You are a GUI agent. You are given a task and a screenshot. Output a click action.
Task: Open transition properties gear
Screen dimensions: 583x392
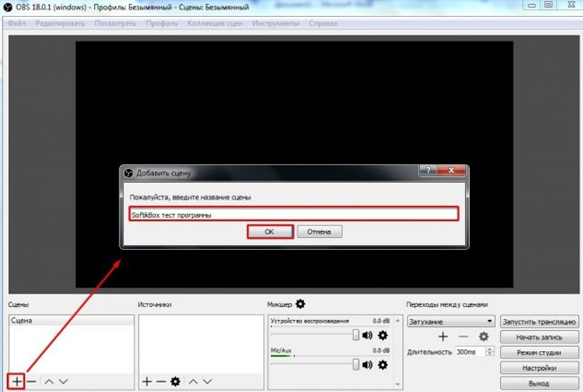484,336
